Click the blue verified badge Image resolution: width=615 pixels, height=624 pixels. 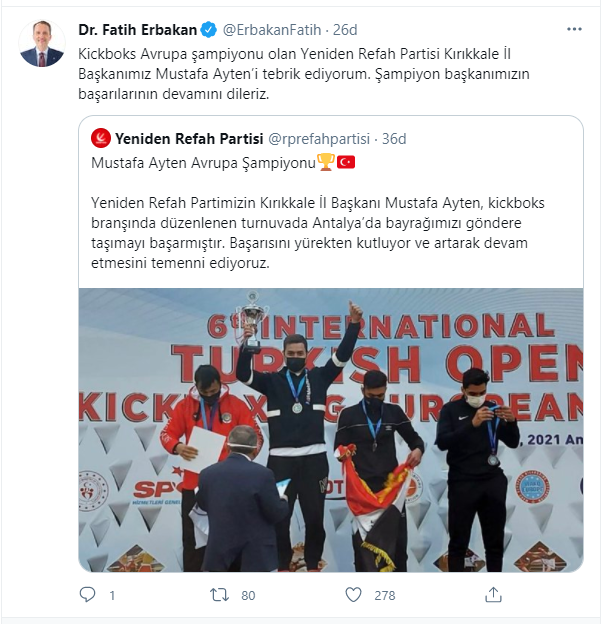(209, 30)
